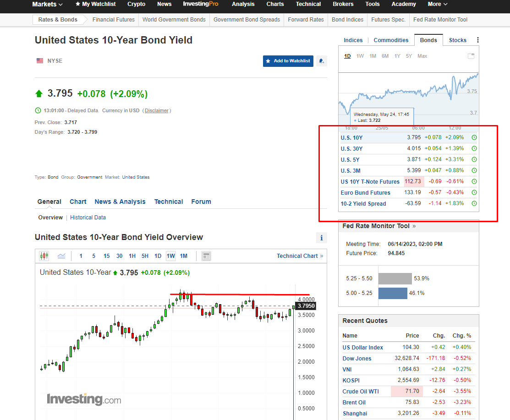Open the US Dollar Index quote
The height and width of the screenshot is (420, 510).
point(362,348)
